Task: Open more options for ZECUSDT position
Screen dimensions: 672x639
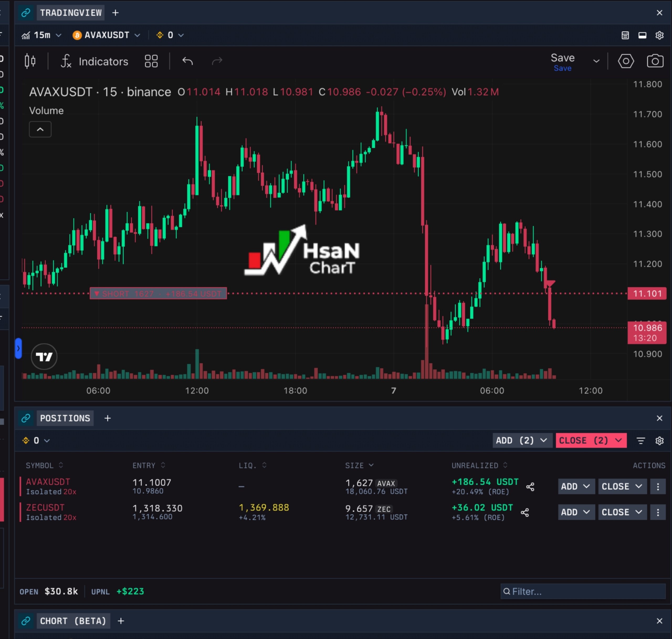Action: tap(658, 512)
